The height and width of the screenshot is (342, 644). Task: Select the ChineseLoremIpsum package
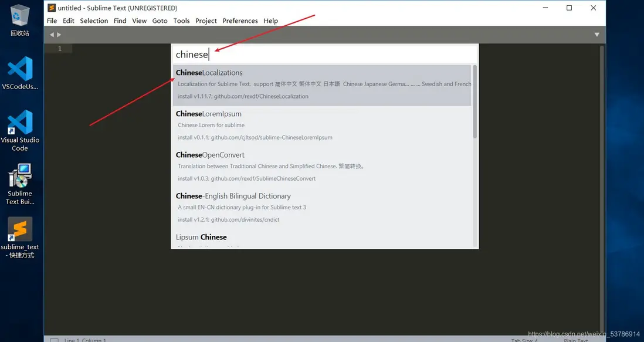(322, 126)
